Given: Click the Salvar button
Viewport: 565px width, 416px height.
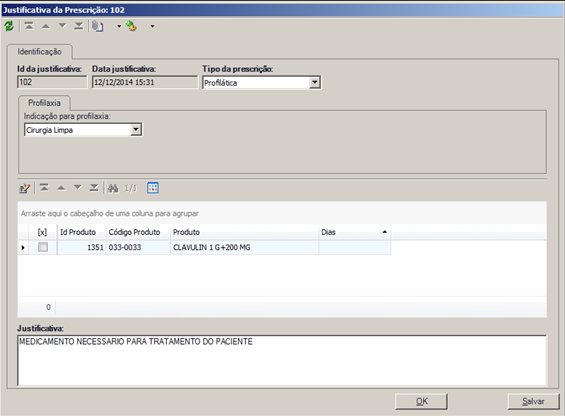Looking at the screenshot, I should (x=533, y=402).
